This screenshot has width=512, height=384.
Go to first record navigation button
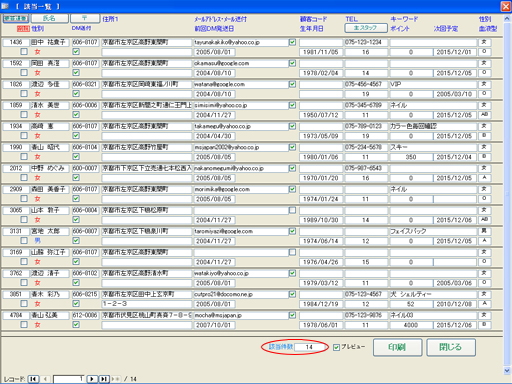(x=33, y=379)
